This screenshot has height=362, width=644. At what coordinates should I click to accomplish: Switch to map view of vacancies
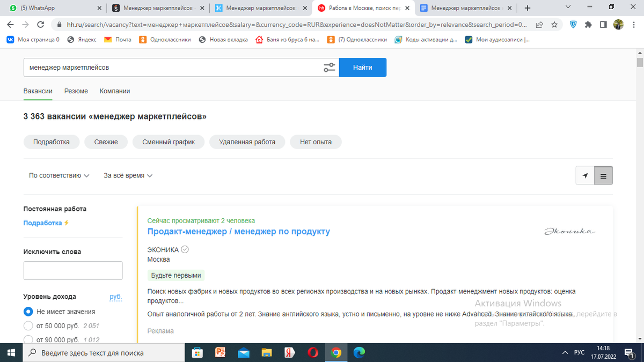584,175
